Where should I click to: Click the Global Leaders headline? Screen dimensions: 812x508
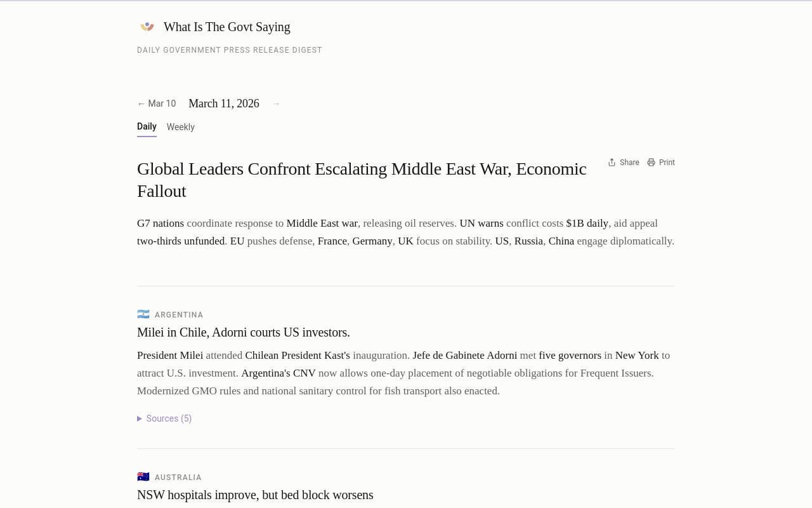362,180
